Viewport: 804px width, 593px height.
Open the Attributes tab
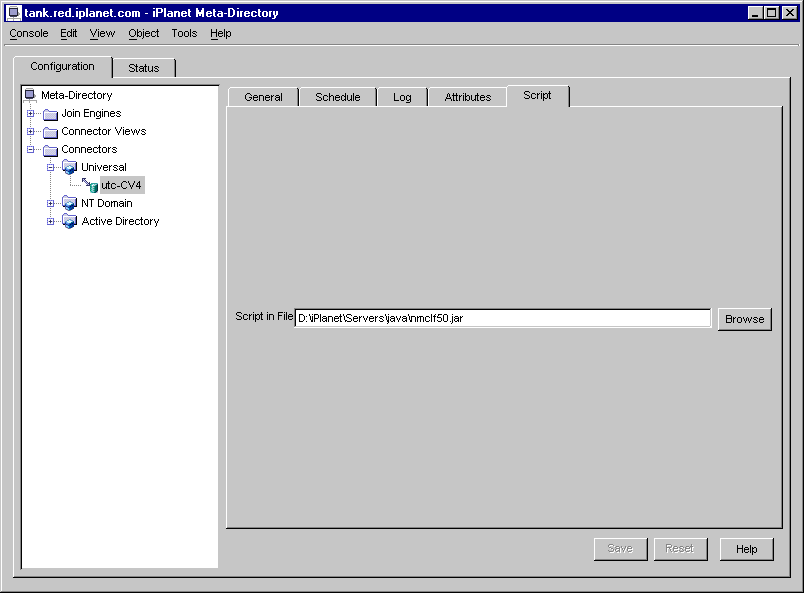point(468,97)
